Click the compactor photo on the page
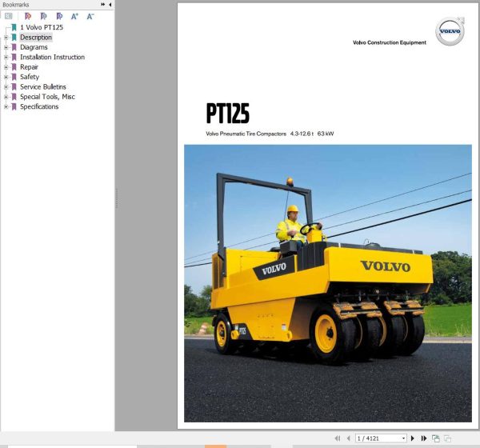Image resolution: width=480 pixels, height=448 pixels. coord(328,283)
